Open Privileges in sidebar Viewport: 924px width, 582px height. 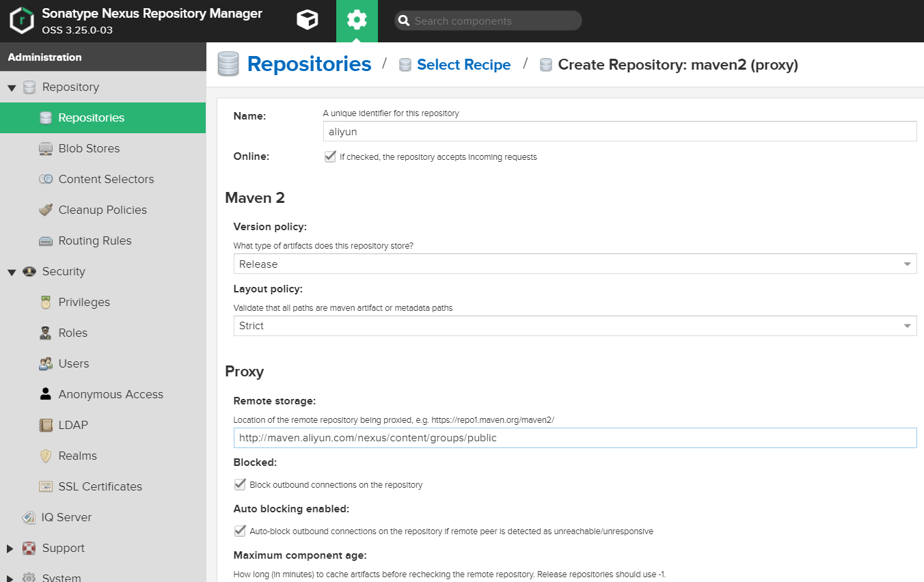pyautogui.click(x=84, y=302)
